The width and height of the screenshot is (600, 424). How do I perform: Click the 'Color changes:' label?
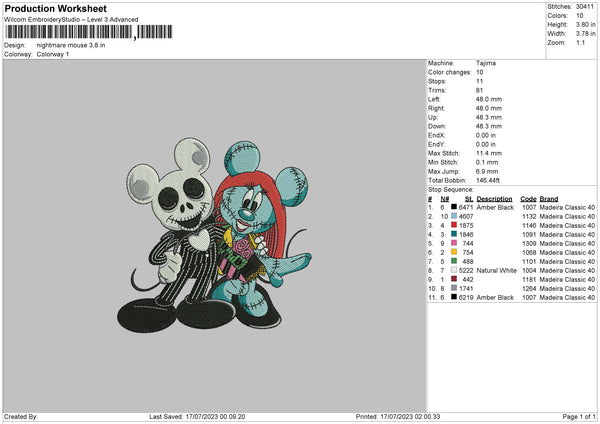tap(450, 72)
